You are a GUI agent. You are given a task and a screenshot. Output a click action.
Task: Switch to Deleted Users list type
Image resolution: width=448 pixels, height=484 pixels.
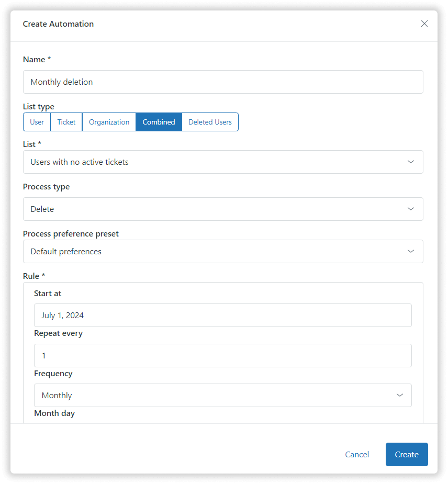point(210,122)
